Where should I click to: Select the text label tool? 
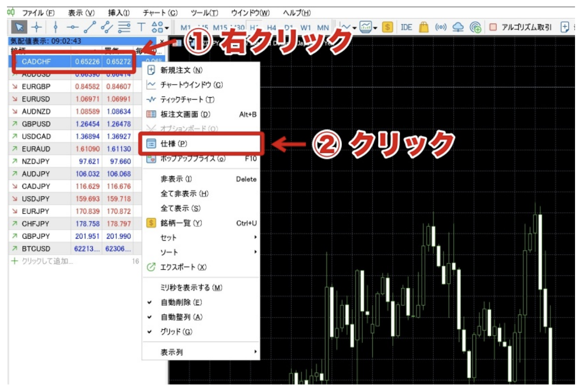[x=141, y=27]
